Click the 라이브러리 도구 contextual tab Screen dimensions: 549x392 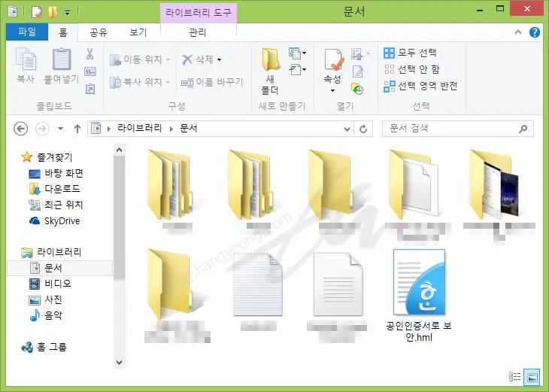tap(199, 13)
